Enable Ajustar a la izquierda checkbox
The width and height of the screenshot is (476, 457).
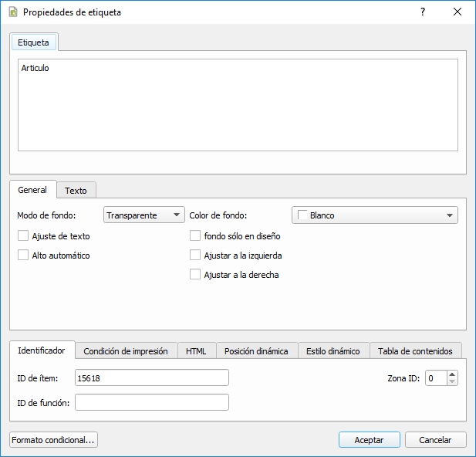tap(195, 256)
